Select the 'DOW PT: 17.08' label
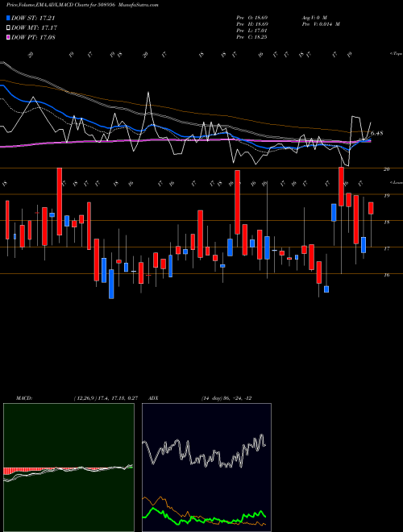Screen dimensions: 403x532 click(33, 37)
